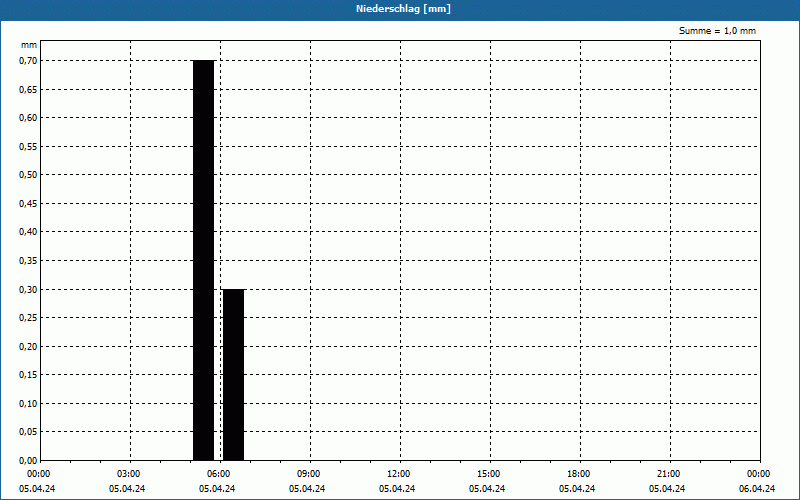Click the 06.04.24 date label
This screenshot has width=800, height=500.
click(x=757, y=489)
